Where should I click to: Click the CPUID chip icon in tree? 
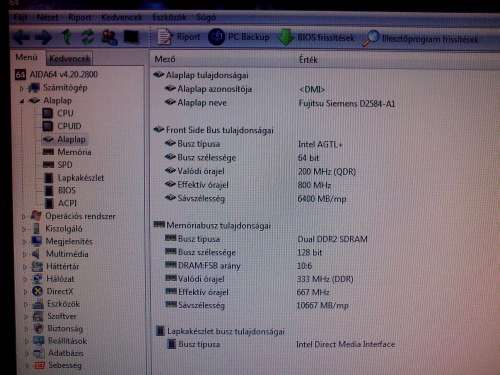tap(48, 126)
